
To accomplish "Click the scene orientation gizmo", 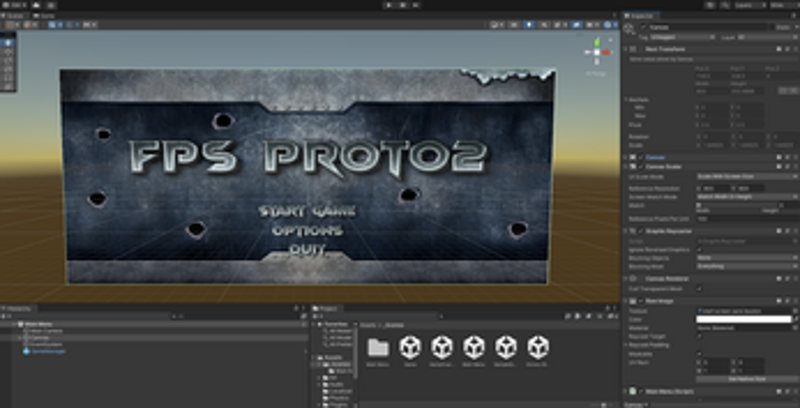I will (597, 52).
